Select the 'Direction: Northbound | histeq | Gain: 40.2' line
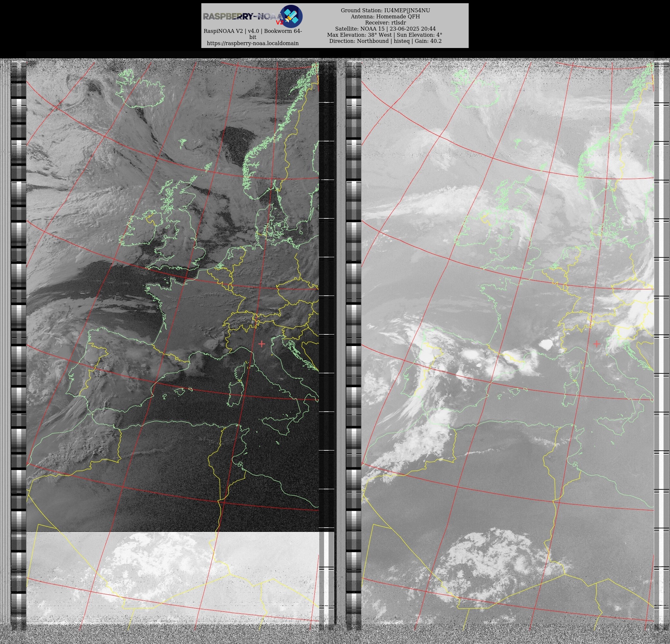The image size is (670, 644). tap(385, 41)
